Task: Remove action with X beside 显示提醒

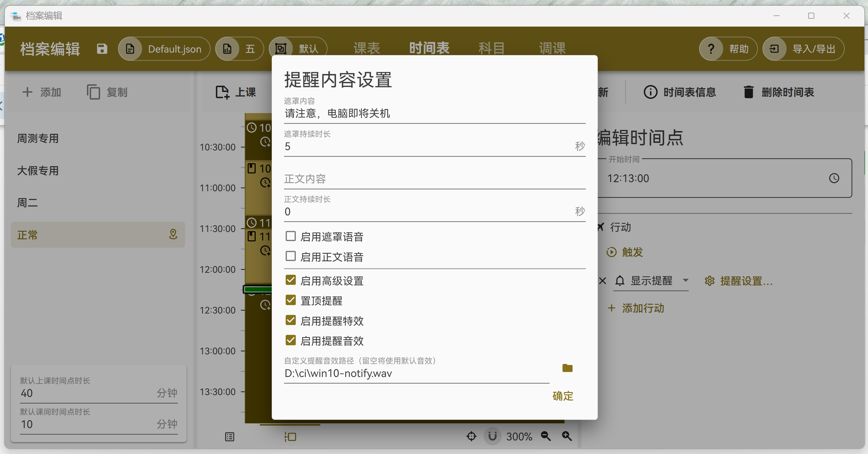Action: pyautogui.click(x=602, y=281)
